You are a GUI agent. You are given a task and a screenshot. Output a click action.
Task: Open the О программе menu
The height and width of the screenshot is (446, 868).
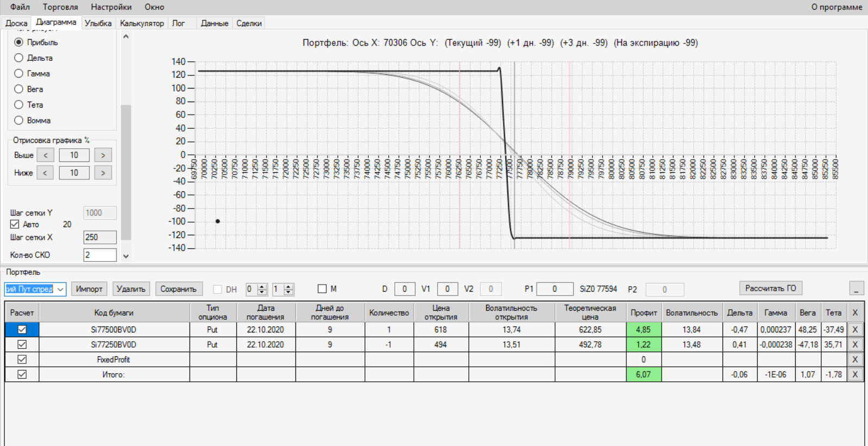pos(837,7)
